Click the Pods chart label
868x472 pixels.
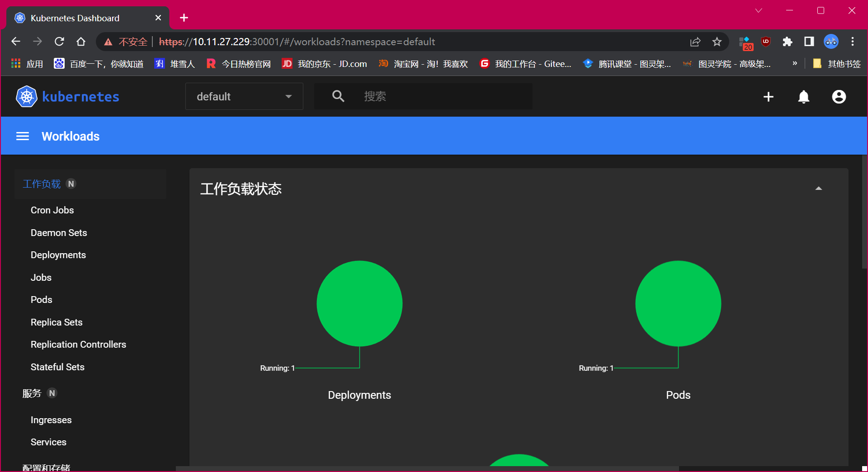678,395
